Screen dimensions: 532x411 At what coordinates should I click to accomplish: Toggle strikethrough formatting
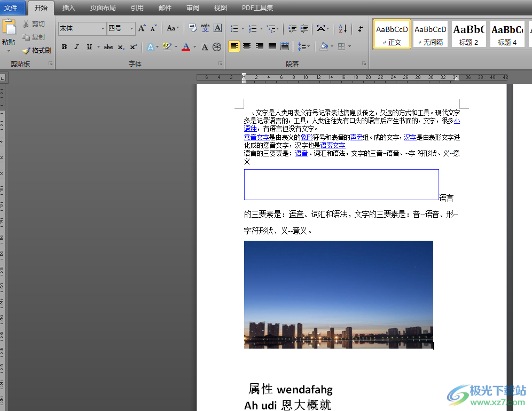pos(108,47)
